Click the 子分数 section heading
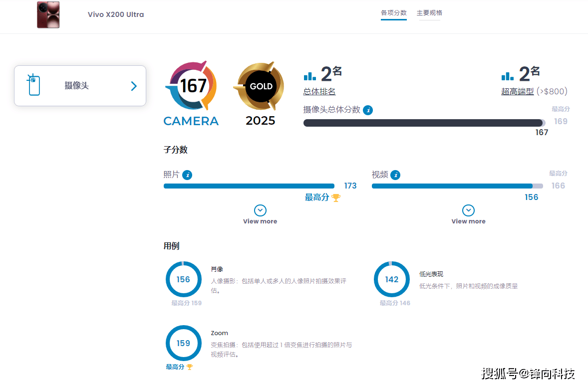This screenshot has height=386, width=588. [176, 150]
